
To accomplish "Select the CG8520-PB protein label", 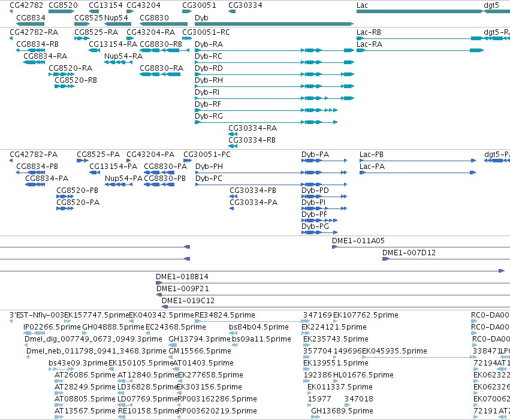I will click(77, 191).
